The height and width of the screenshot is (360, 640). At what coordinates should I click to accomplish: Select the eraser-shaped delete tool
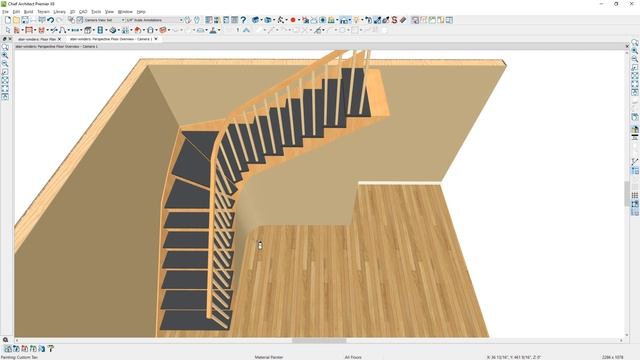coord(403,20)
